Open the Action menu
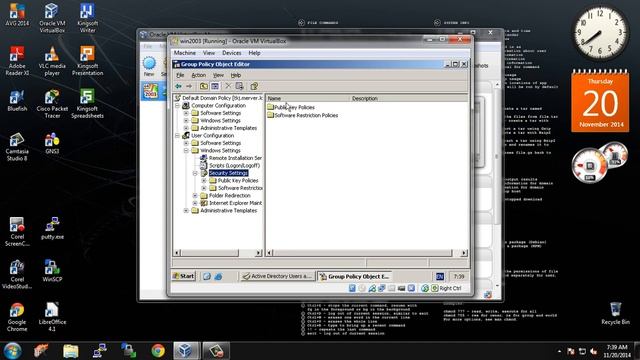The image size is (640, 360). click(199, 75)
